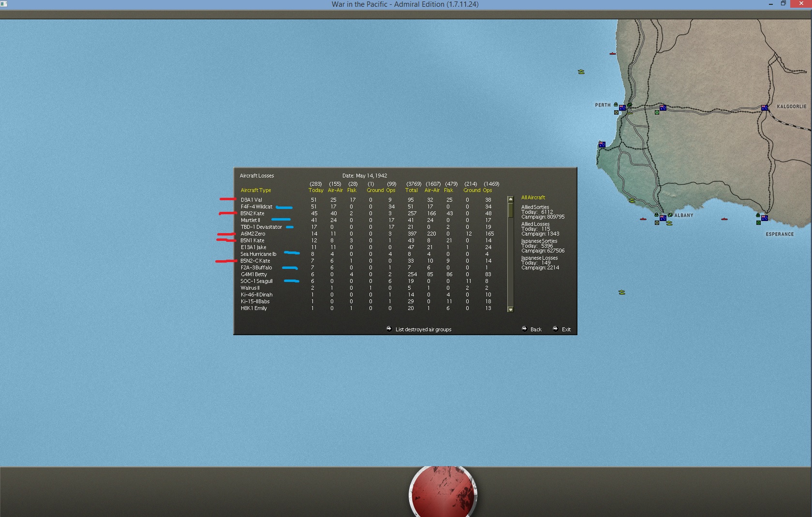Select the yellow task force on the coast northwest of Albany

click(632, 200)
